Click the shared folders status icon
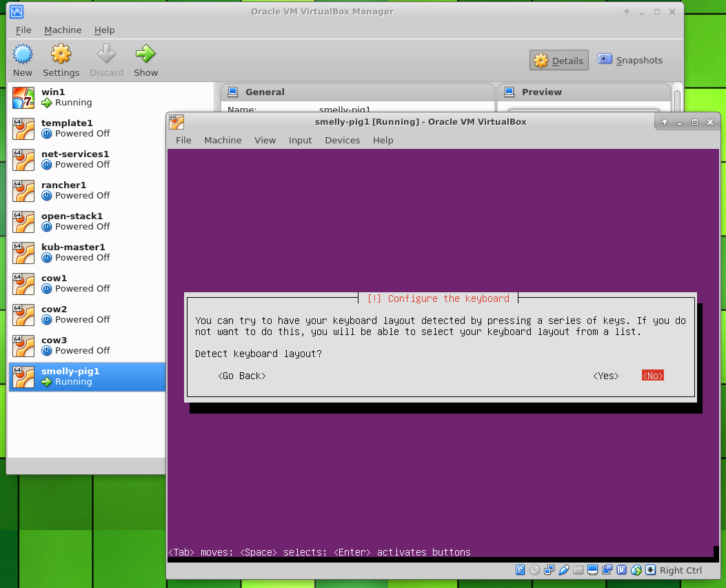The image size is (726, 588). pyautogui.click(x=578, y=570)
